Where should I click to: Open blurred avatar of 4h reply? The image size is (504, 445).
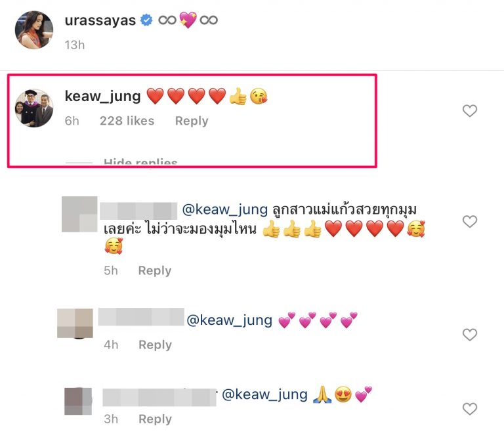click(x=75, y=323)
